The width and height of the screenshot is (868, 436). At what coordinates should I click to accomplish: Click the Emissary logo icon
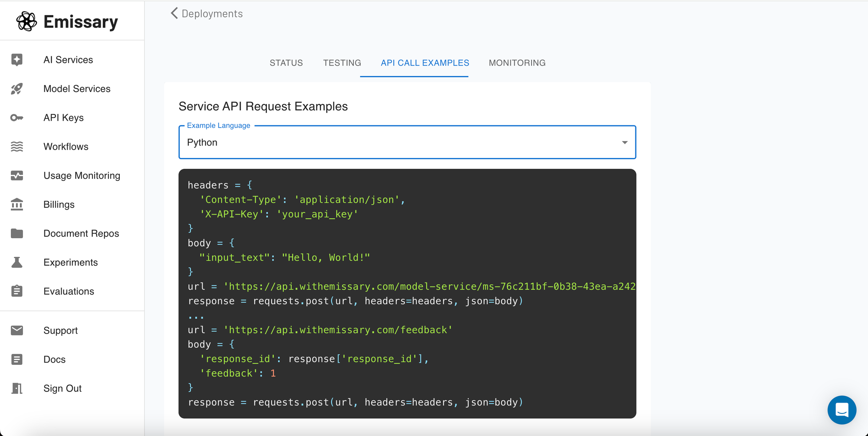(x=26, y=21)
